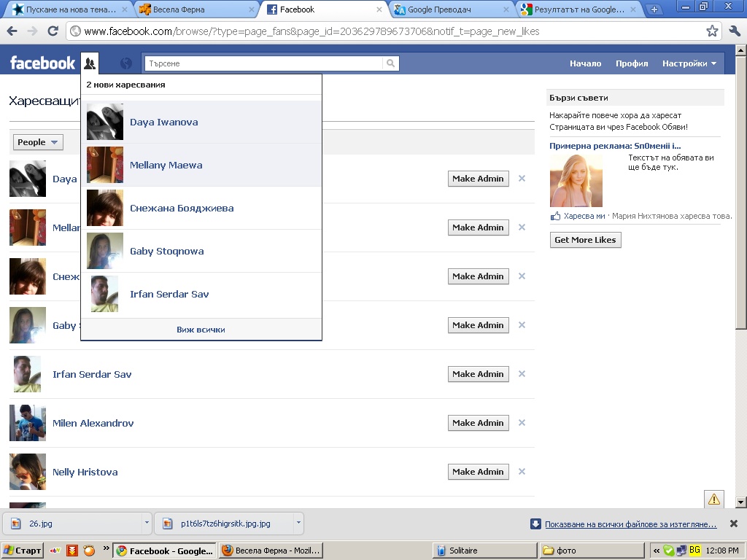This screenshot has height=560, width=747.
Task: Open Nelly Hristova's profile link
Action: pos(85,472)
